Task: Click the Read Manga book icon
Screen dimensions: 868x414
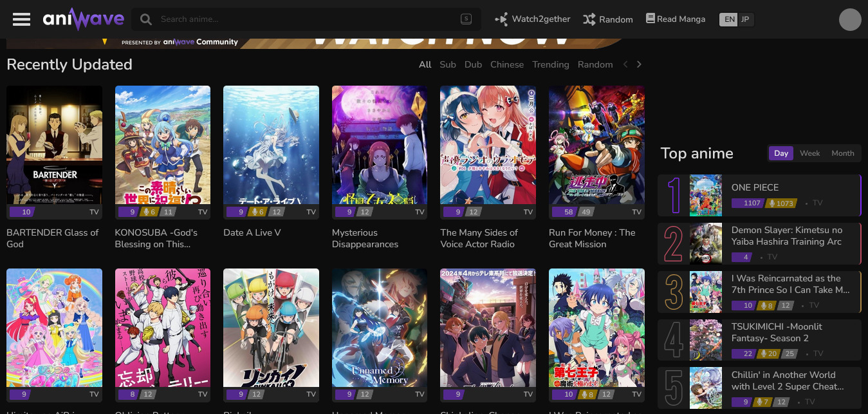Action: click(651, 19)
